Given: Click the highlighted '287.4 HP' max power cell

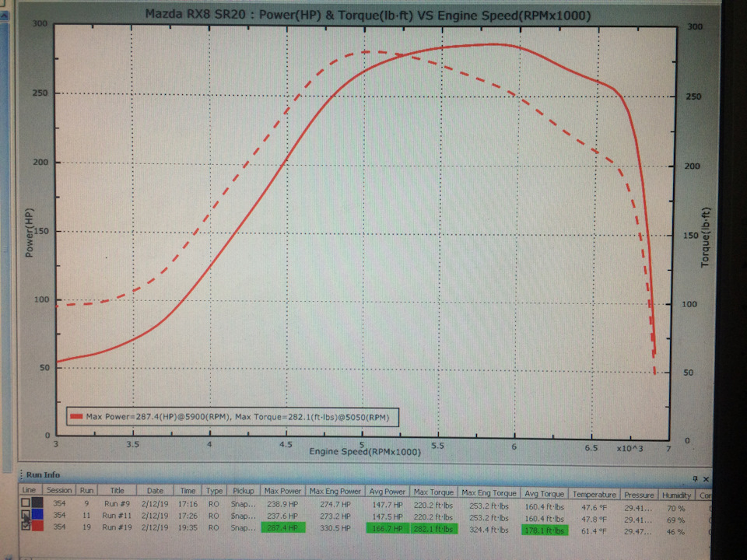Looking at the screenshot, I should (x=283, y=527).
